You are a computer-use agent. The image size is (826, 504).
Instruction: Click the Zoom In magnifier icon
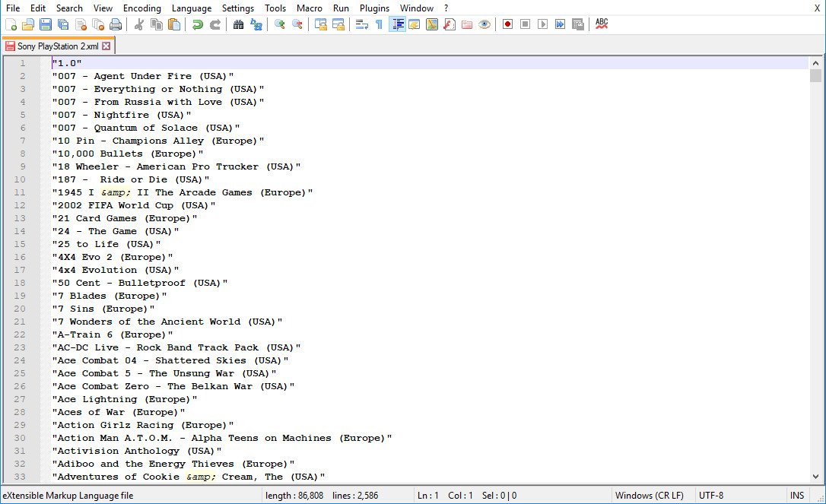(x=280, y=24)
